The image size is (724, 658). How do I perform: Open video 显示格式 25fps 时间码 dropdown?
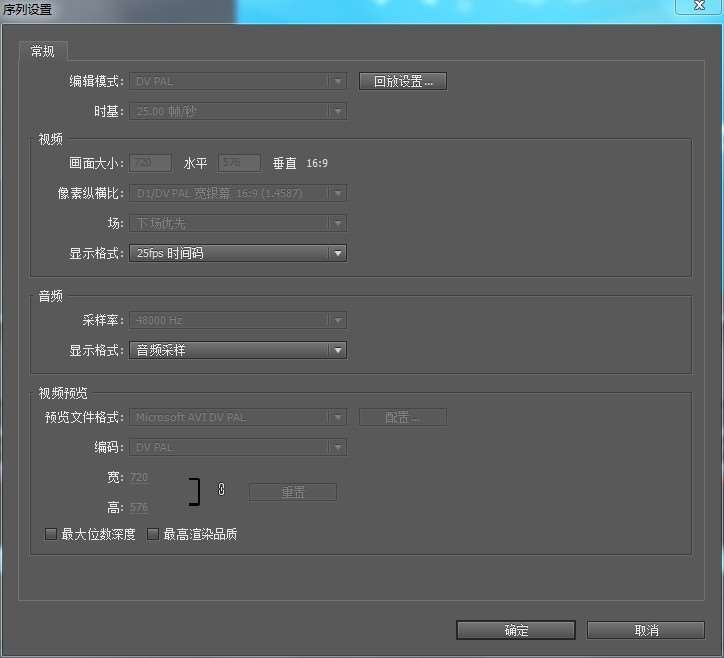pyautogui.click(x=238, y=253)
